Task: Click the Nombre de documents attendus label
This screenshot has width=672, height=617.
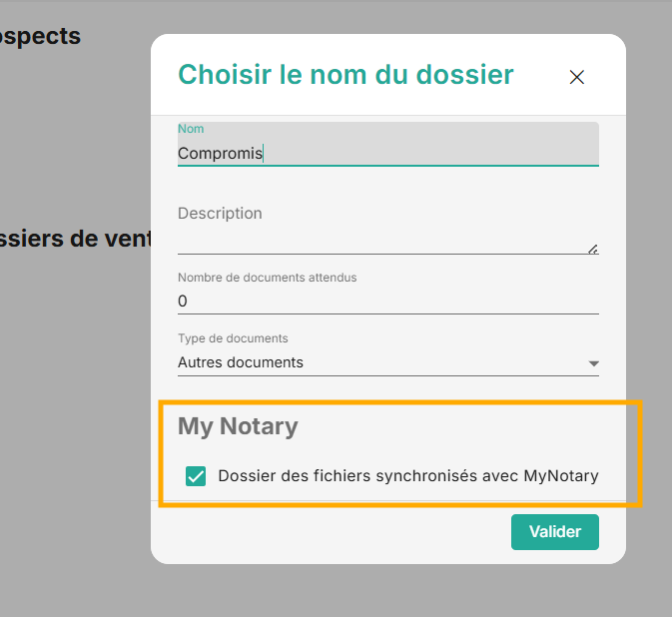Action: coord(267,278)
